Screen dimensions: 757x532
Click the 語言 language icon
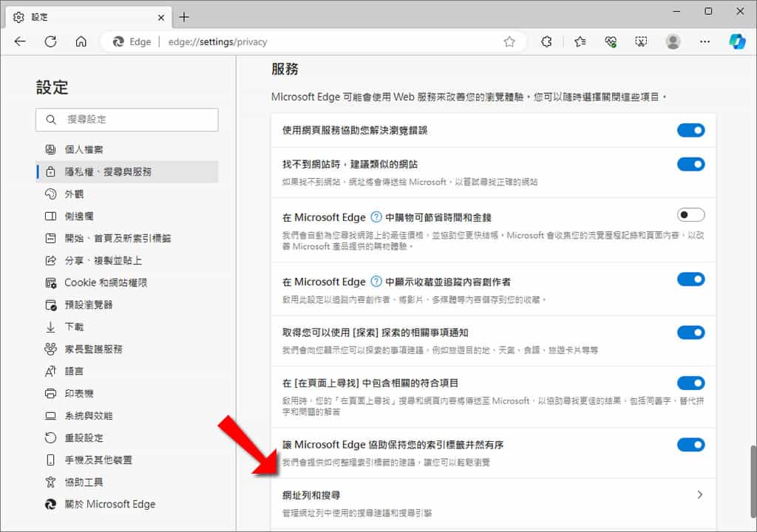pos(50,371)
